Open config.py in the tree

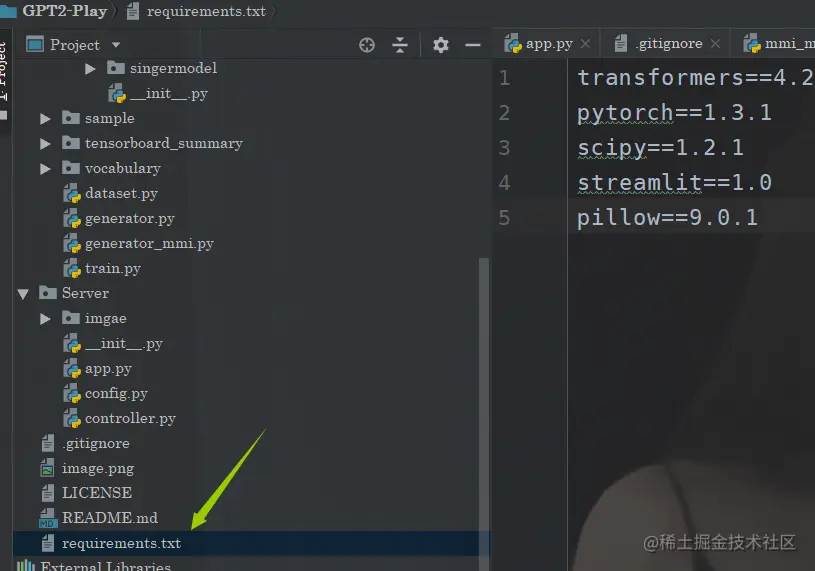116,394
